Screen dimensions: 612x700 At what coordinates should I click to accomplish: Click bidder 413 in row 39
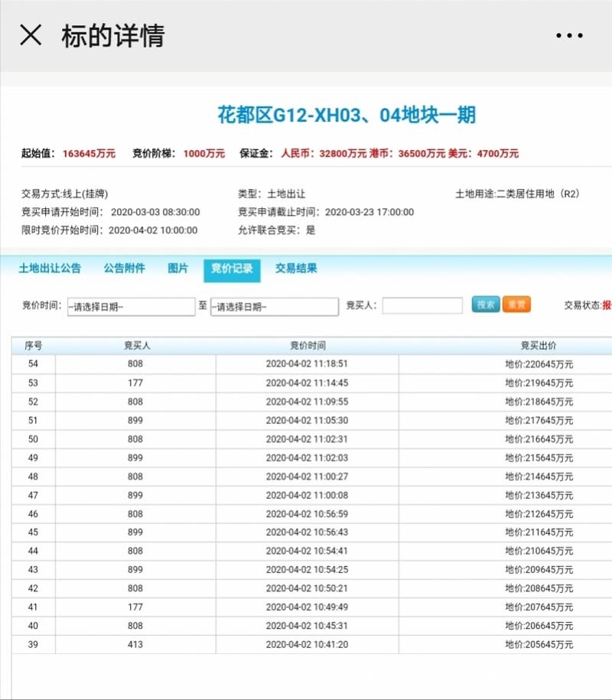[x=135, y=645]
